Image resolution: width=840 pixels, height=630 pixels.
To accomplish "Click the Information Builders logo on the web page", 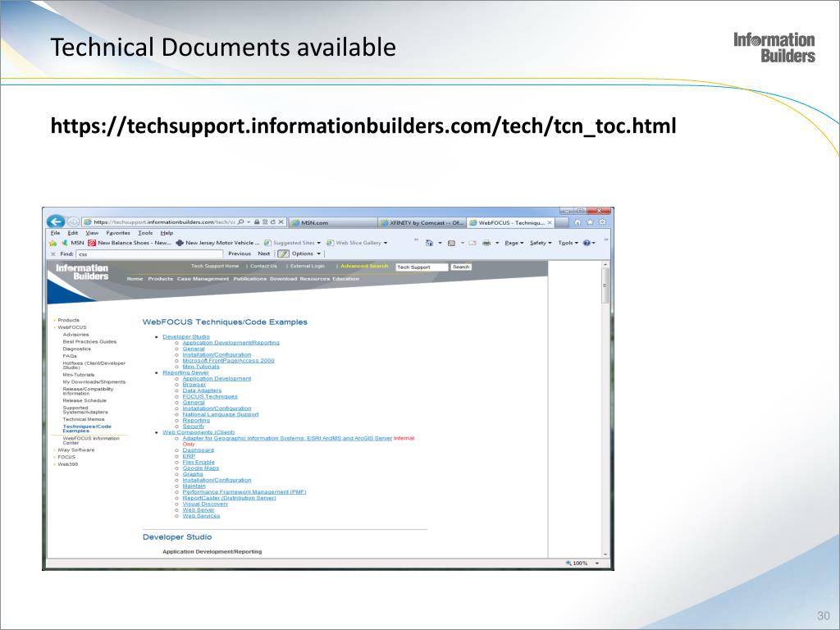I will [82, 272].
